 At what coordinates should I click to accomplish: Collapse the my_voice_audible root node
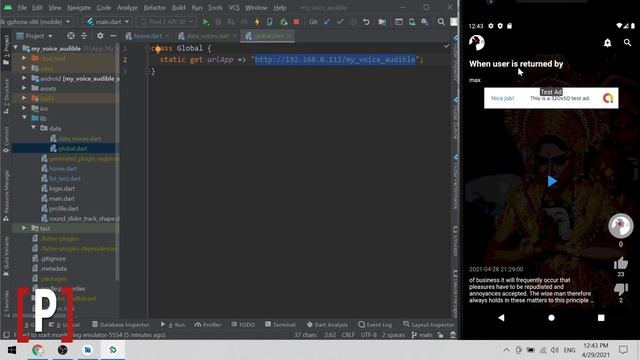[16, 48]
